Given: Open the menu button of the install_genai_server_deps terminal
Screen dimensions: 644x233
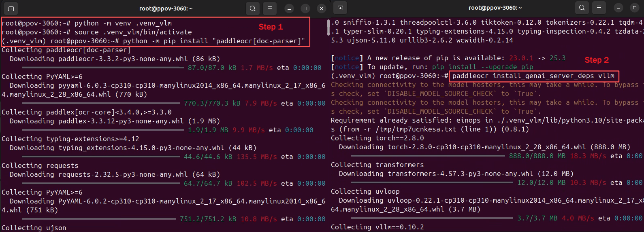Looking at the screenshot, I should pyautogui.click(x=599, y=8).
